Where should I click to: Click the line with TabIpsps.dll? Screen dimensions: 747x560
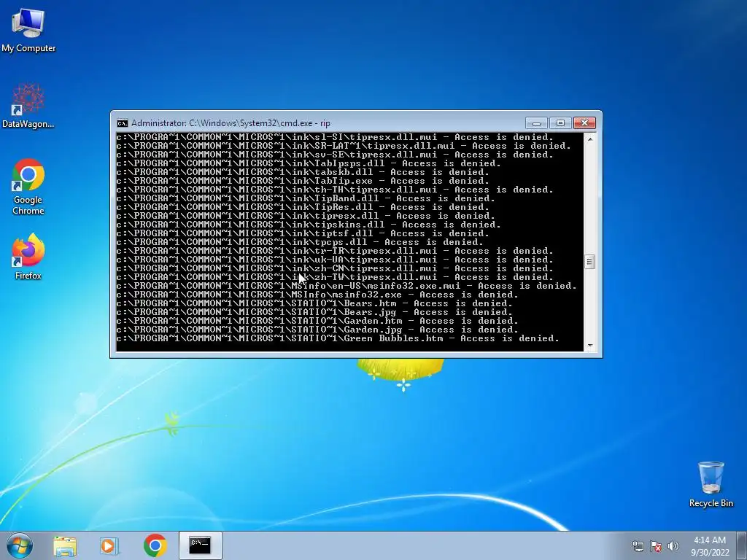click(309, 163)
